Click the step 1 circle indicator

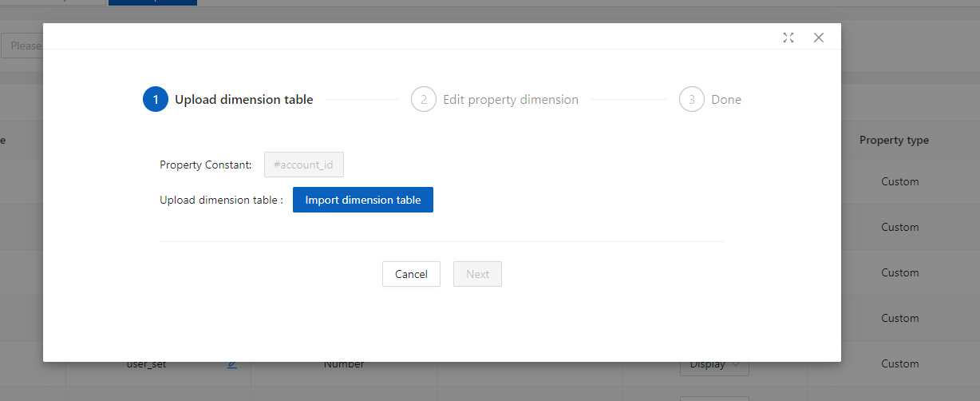point(156,100)
